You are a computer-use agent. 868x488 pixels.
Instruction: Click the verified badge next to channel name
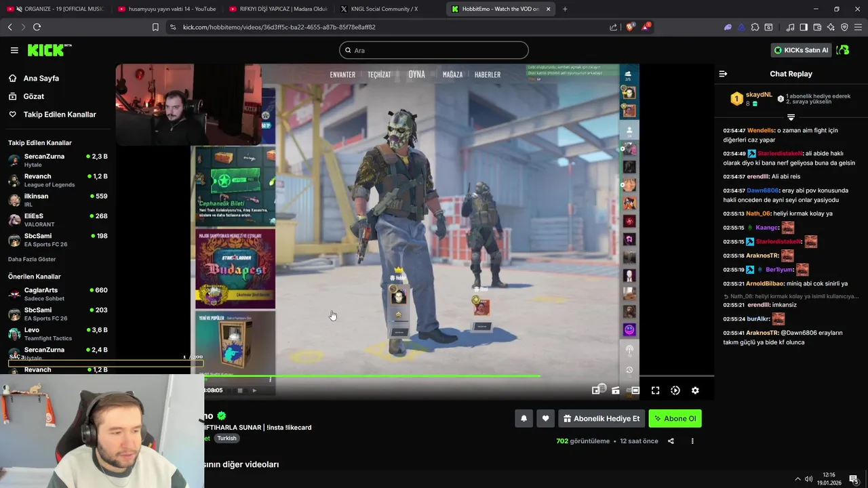click(222, 416)
